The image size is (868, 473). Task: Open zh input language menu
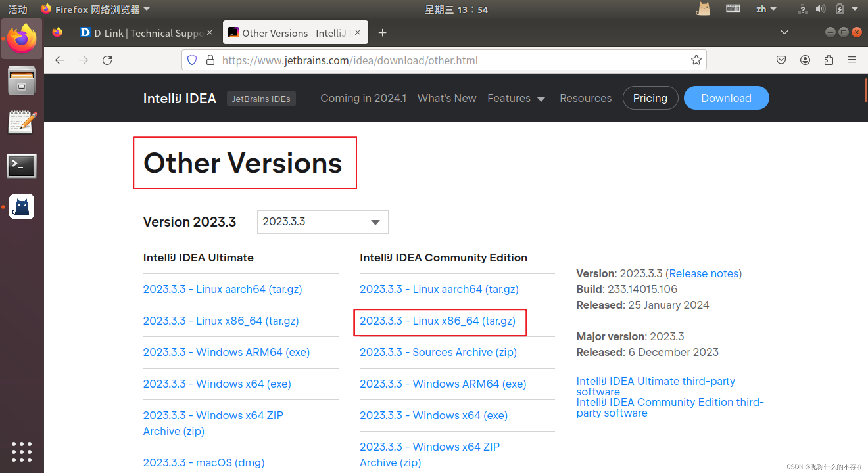tap(765, 10)
